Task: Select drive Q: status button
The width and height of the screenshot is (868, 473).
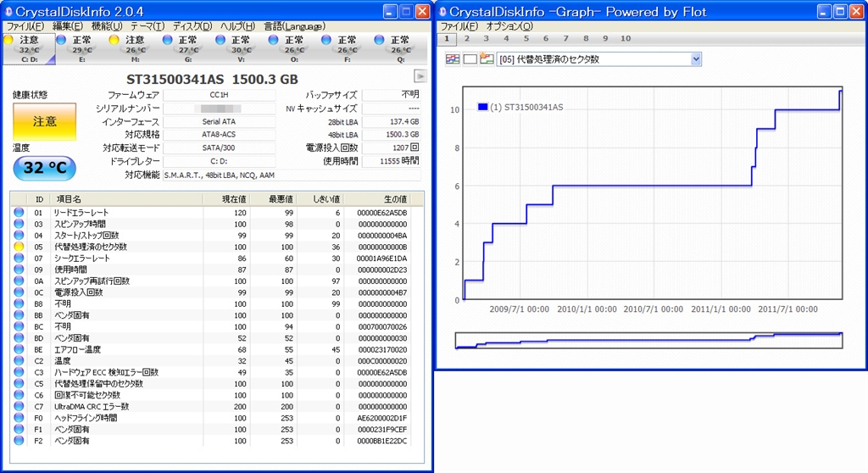Action: coord(400,48)
